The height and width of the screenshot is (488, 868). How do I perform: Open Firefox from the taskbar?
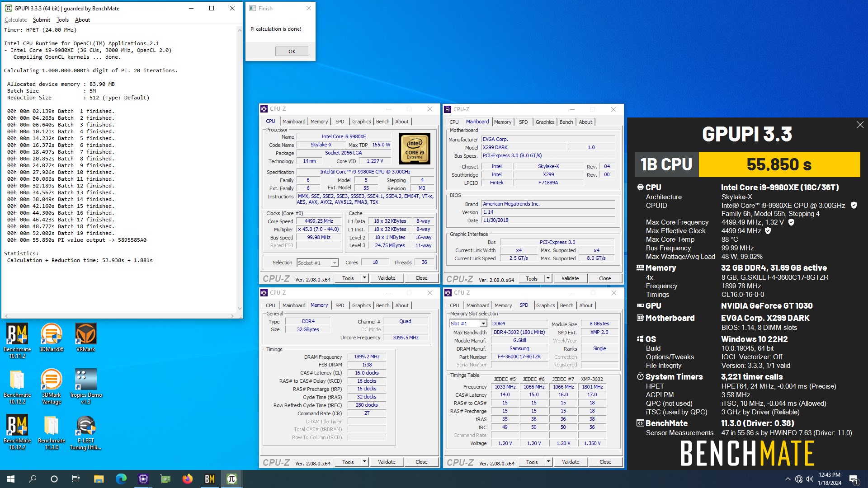pyautogui.click(x=187, y=479)
